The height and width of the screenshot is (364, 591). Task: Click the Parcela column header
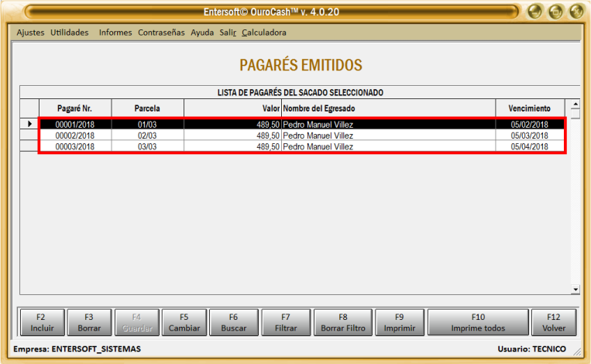point(147,108)
